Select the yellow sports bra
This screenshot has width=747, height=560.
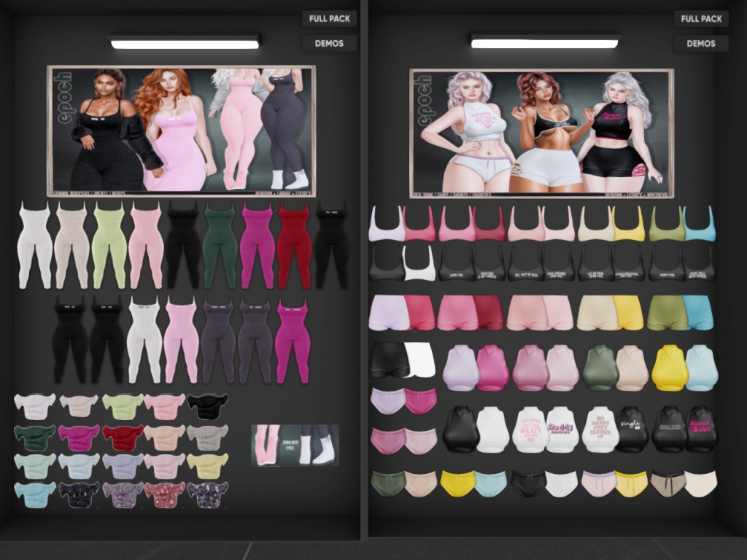point(629,224)
